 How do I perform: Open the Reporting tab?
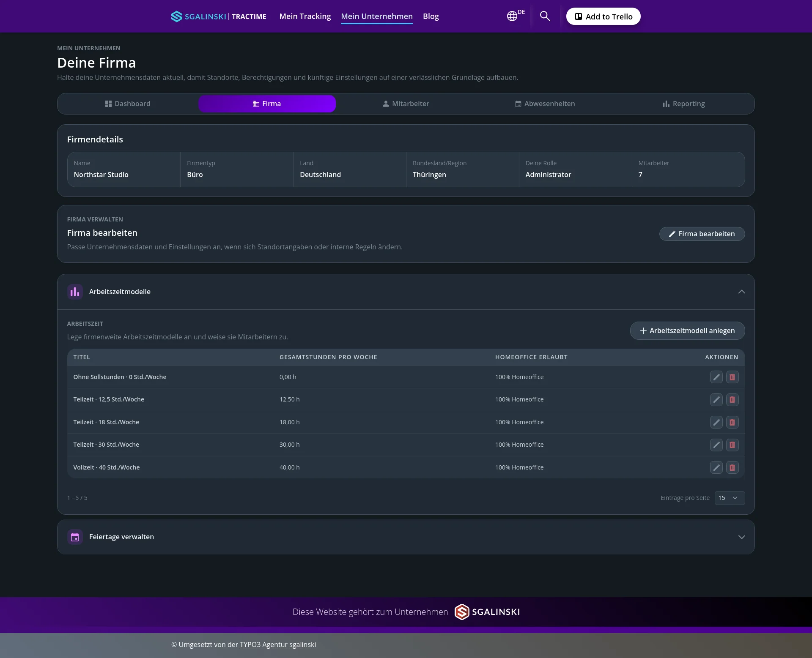(x=683, y=104)
